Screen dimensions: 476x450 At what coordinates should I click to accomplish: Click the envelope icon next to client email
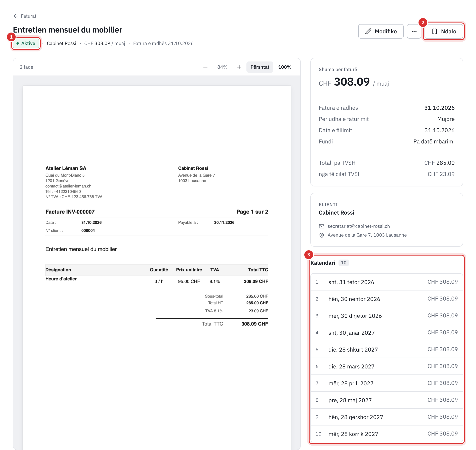point(321,226)
